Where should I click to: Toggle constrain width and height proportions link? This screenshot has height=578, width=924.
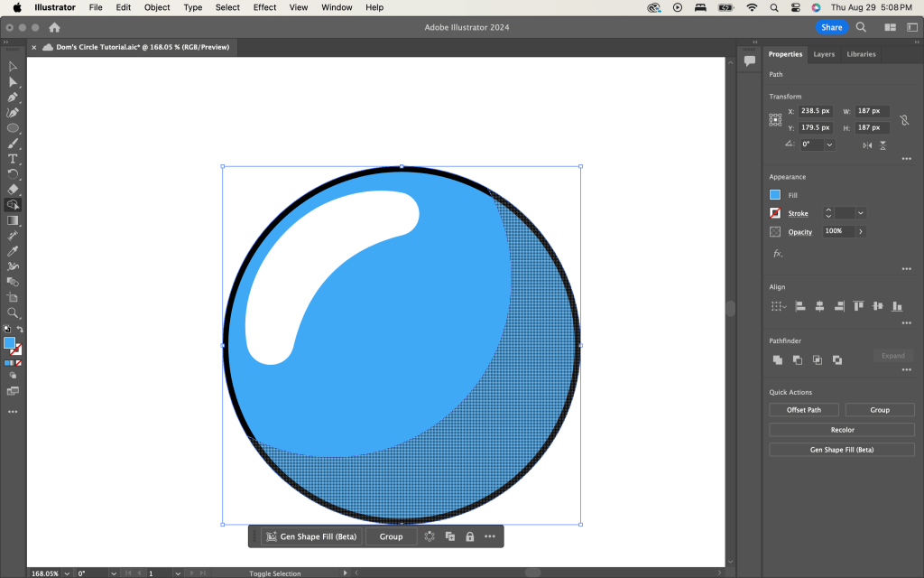click(x=904, y=119)
